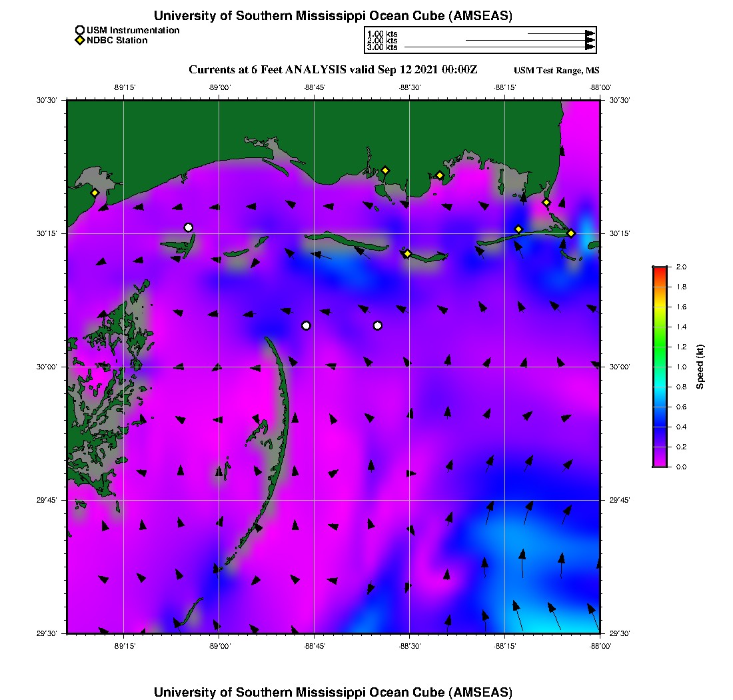Click the -89°00' longitude label on top axis
Viewport: 733px width, 700px height.
click(x=219, y=87)
